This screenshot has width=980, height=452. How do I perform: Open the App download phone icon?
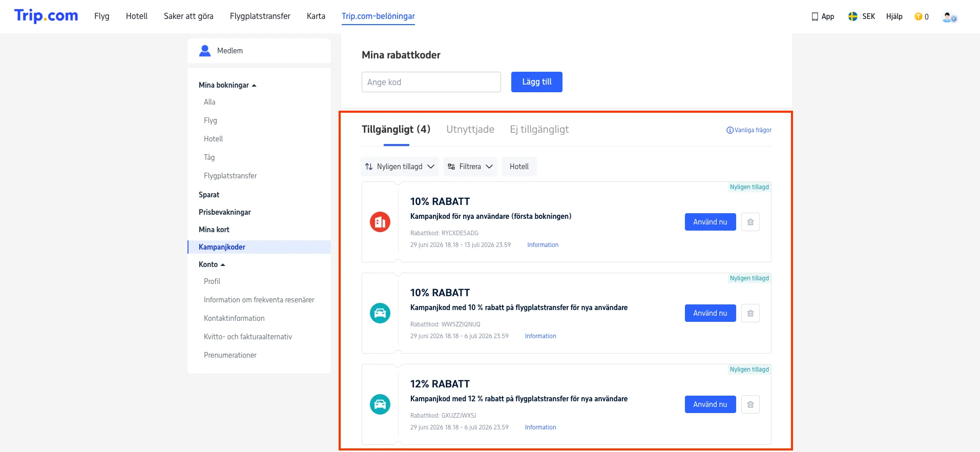coord(815,16)
